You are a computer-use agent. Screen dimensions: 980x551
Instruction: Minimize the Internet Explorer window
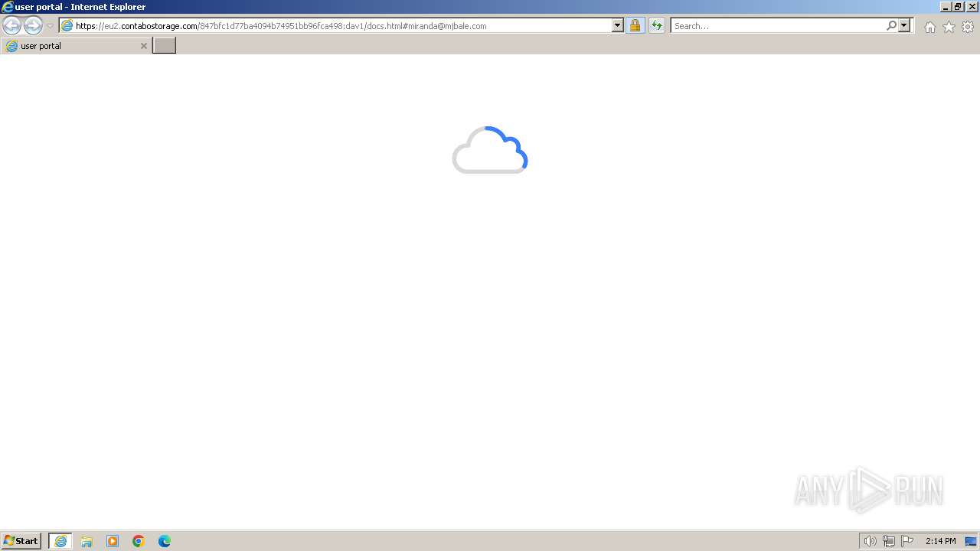(946, 7)
